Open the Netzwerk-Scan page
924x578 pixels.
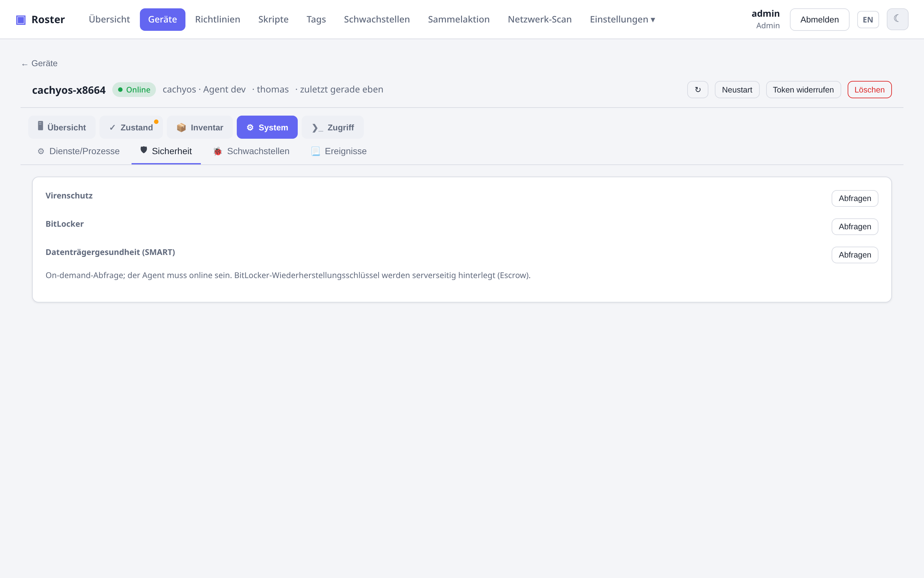point(540,20)
